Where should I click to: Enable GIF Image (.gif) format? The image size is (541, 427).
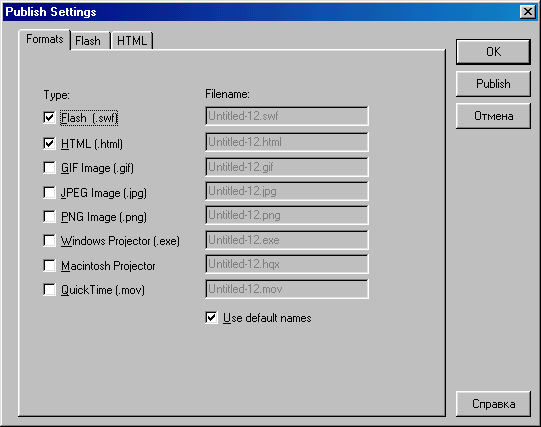tap(49, 168)
